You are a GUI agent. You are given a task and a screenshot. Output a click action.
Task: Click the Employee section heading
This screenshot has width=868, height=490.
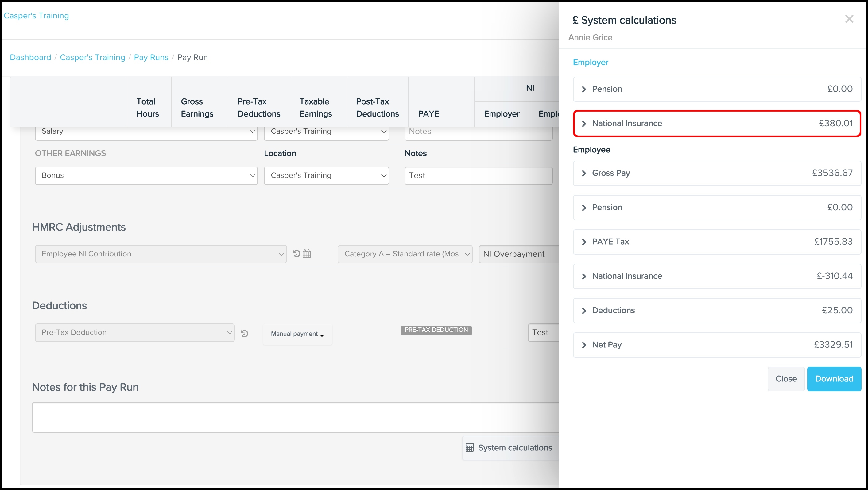coord(591,150)
